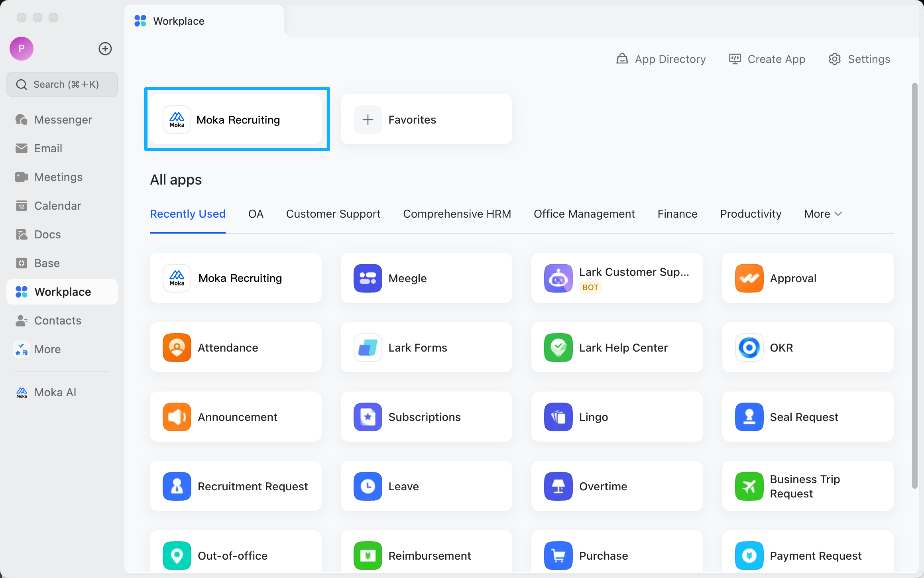Open Meegle app icon
The image size is (924, 578).
tap(368, 278)
